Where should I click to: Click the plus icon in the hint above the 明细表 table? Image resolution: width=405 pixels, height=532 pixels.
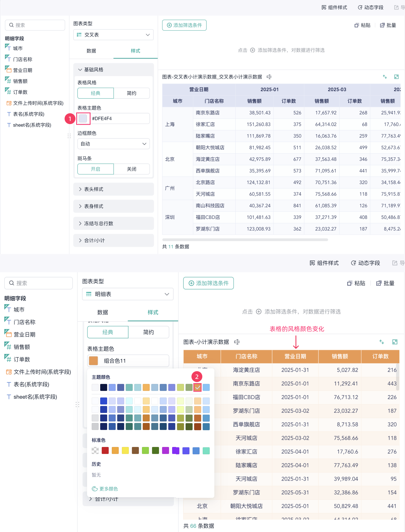pos(259,312)
